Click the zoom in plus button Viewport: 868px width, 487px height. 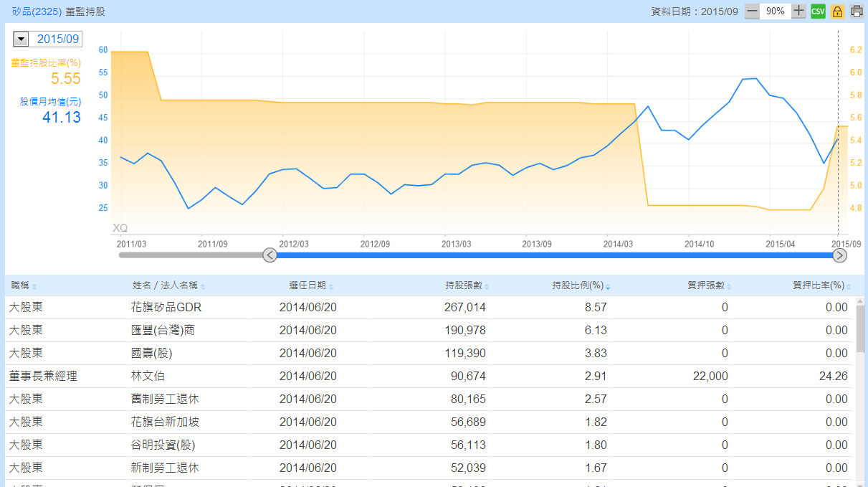[x=798, y=11]
